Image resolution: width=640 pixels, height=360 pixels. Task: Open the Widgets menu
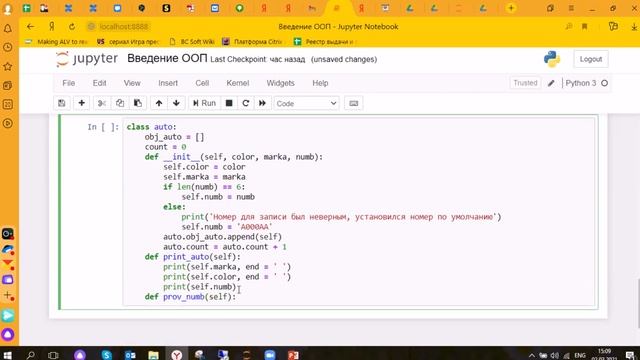280,83
